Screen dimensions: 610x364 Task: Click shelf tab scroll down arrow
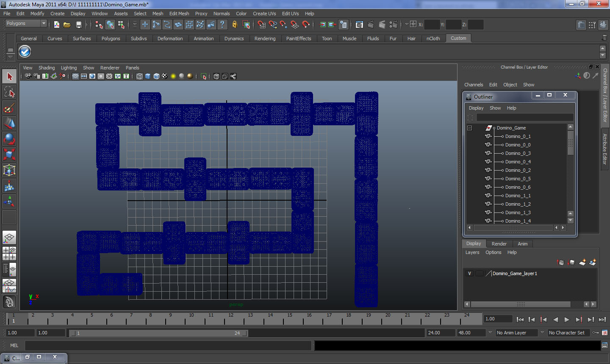pyautogui.click(x=603, y=56)
